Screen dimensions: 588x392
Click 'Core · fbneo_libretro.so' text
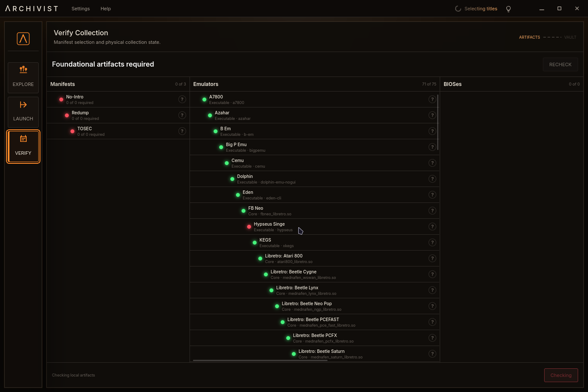tap(270, 214)
